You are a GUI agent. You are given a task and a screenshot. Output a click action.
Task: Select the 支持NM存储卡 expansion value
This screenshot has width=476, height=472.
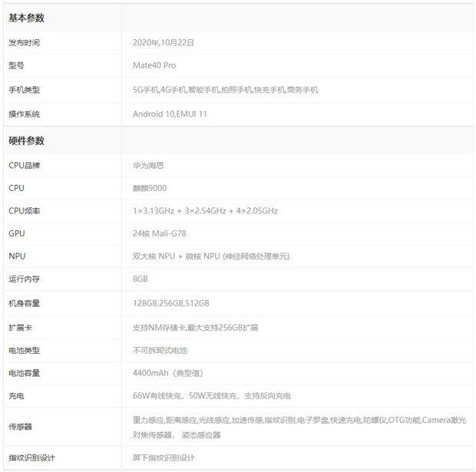[195, 328]
